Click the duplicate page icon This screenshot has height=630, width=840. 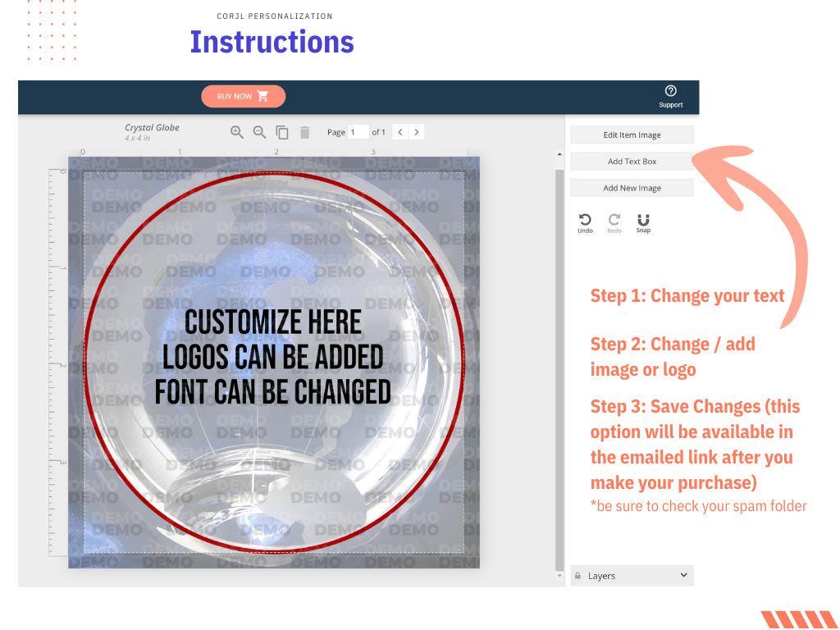point(282,132)
